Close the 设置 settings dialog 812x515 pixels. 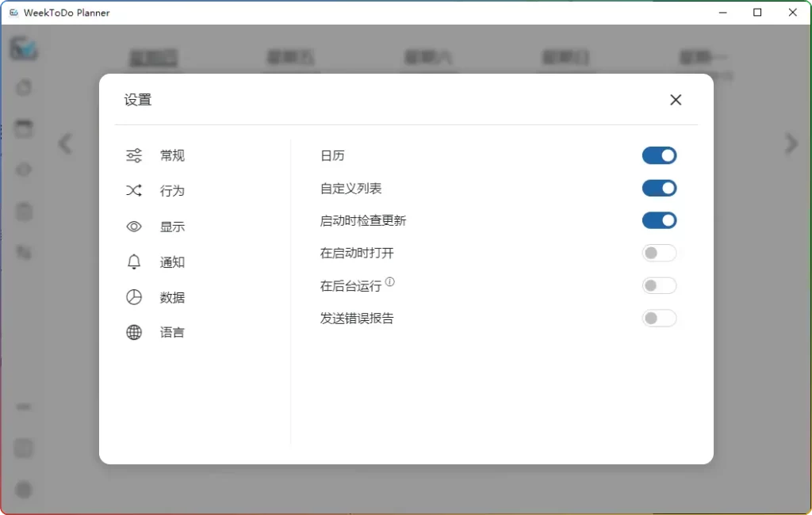coord(676,100)
